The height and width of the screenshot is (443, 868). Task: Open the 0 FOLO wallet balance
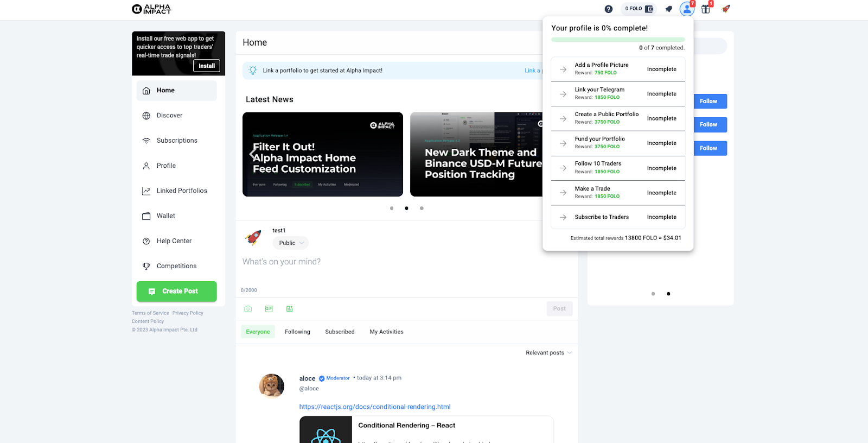click(639, 9)
